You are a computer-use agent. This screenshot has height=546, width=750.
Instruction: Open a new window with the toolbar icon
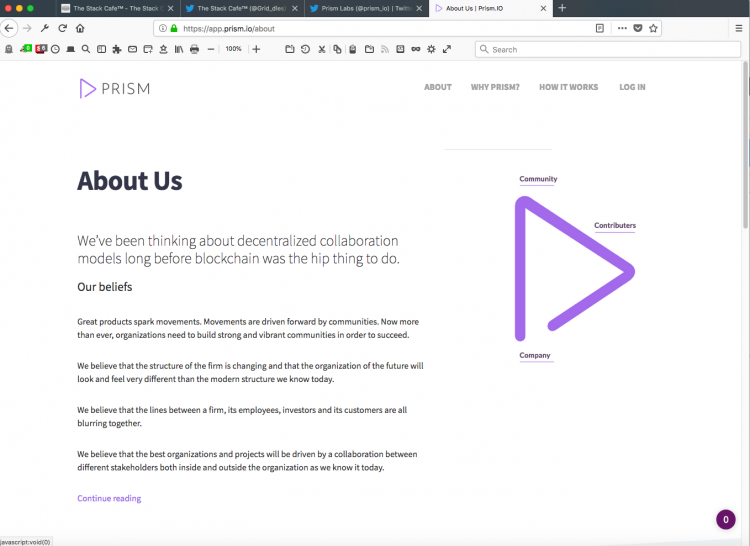click(148, 49)
